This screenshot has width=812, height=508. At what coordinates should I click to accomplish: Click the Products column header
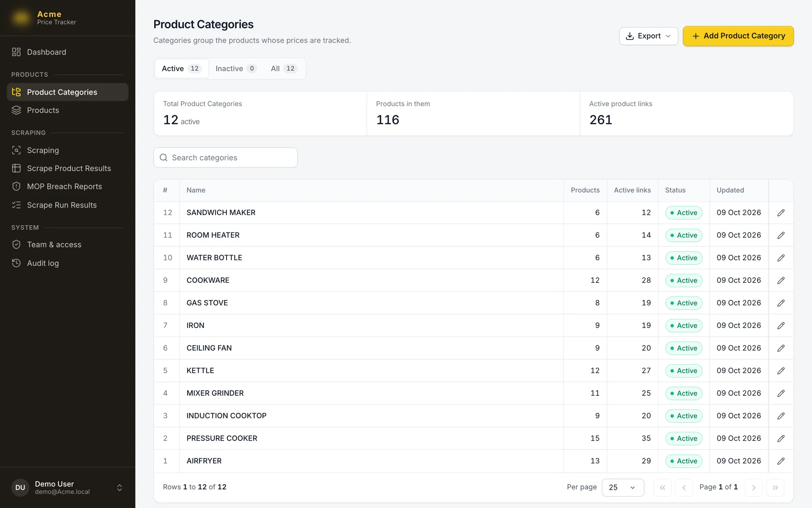point(585,190)
